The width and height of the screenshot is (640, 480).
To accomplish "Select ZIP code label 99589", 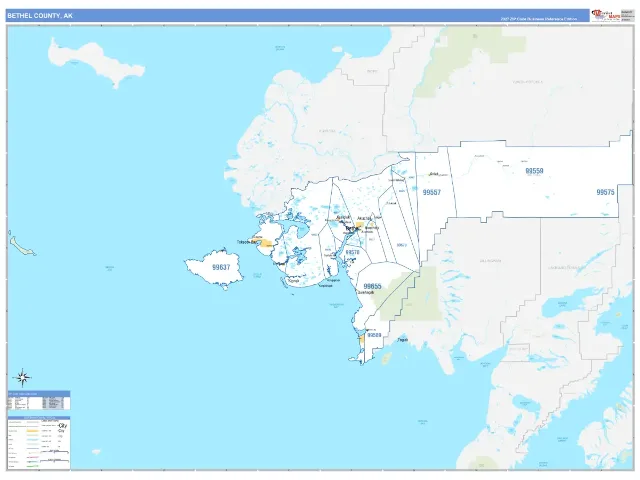I will 374,335.
